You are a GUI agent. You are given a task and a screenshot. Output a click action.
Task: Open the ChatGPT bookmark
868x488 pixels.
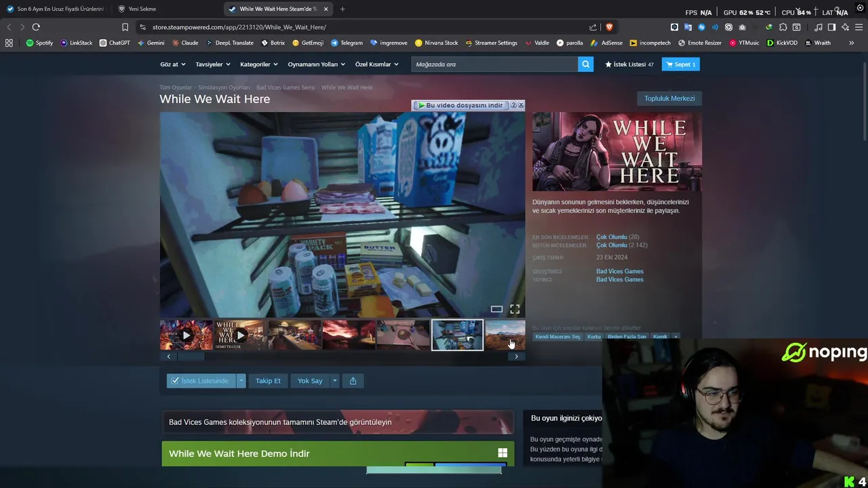115,43
